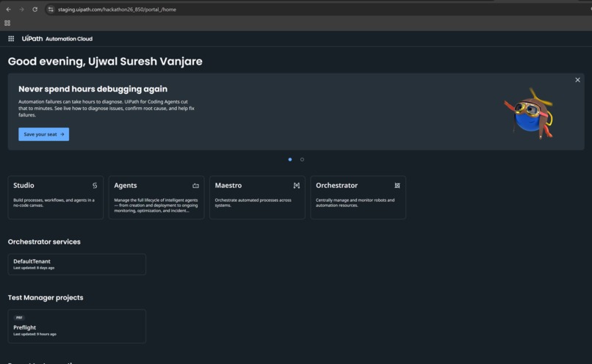Screen dimensions: 592x364
Task: Open the app launcher grid icon
Action: coord(11,38)
